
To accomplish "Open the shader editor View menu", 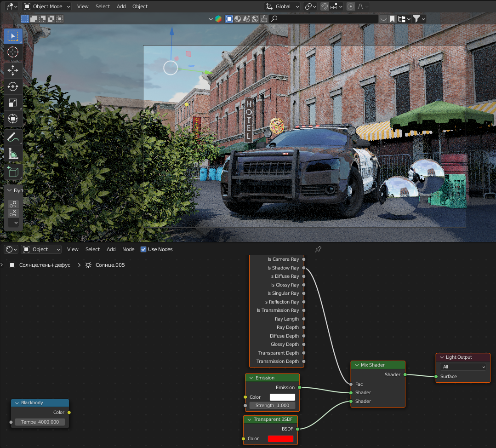I will pyautogui.click(x=73, y=249).
